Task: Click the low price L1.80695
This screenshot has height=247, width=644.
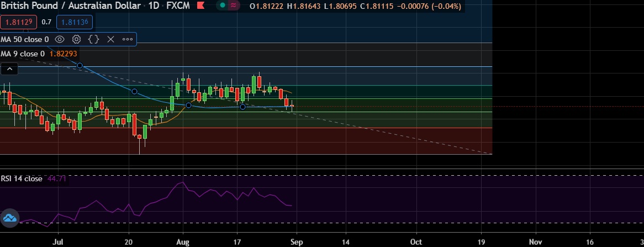Action: click(x=340, y=6)
